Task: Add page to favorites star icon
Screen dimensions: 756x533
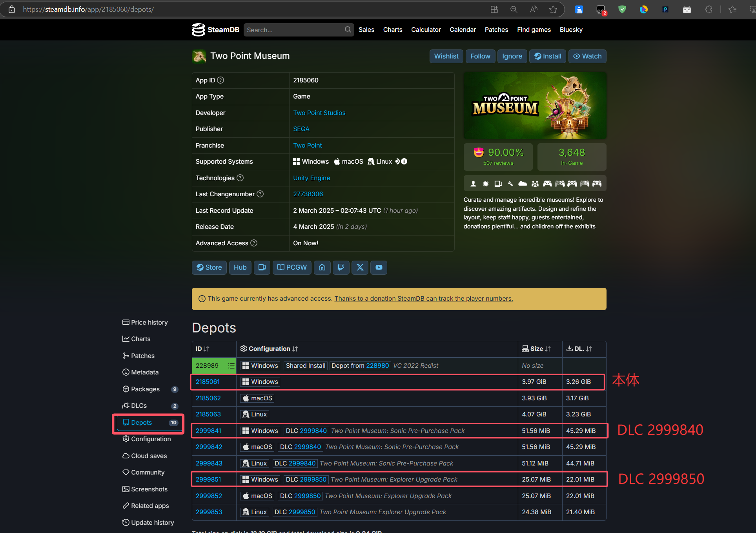Action: tap(553, 9)
